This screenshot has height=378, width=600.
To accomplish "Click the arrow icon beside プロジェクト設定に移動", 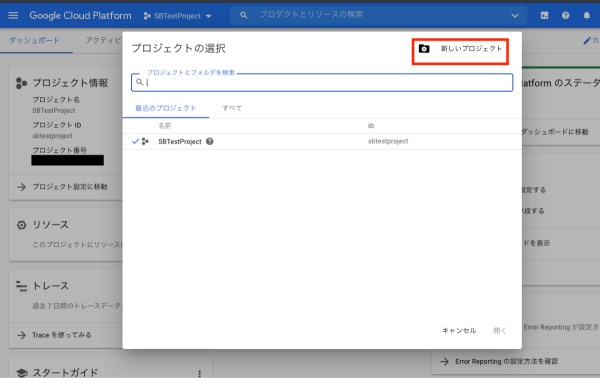I will coord(21,187).
